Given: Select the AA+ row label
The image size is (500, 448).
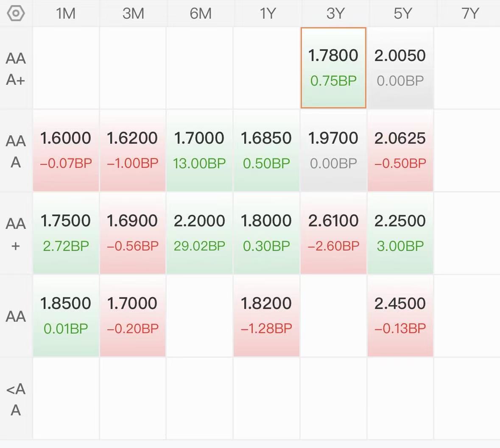Looking at the screenshot, I should (16, 234).
